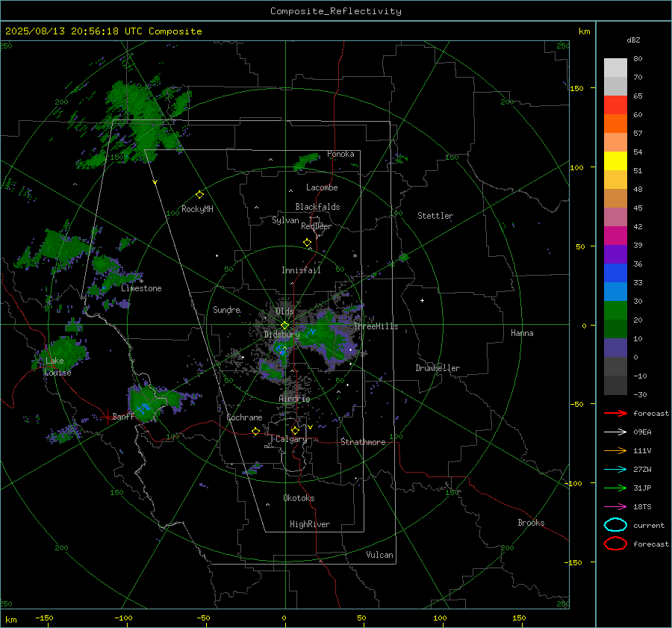The image size is (672, 628).
Task: Click the red forecast ellipse icon
Action: (615, 544)
